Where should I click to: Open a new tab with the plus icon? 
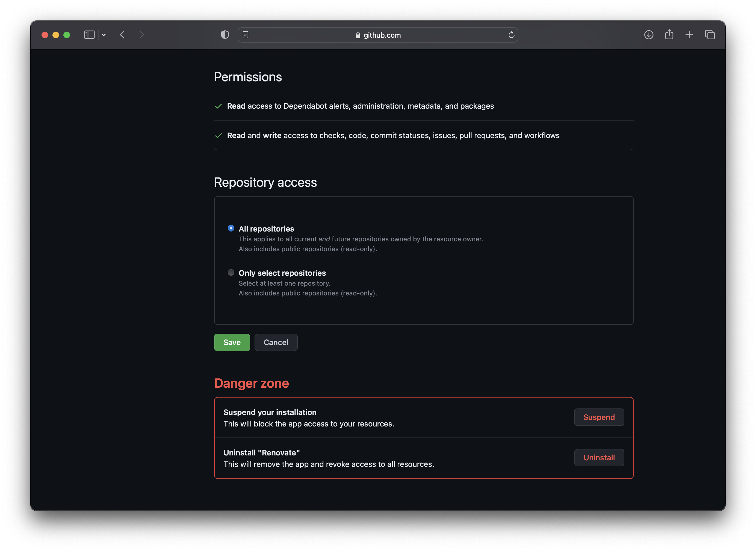point(689,35)
